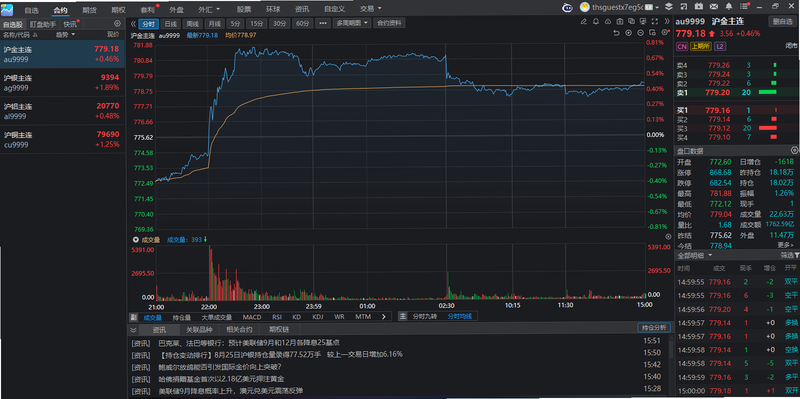The width and height of the screenshot is (800, 399).
Task: Zoom out with the minus circle icon
Action: [640, 33]
